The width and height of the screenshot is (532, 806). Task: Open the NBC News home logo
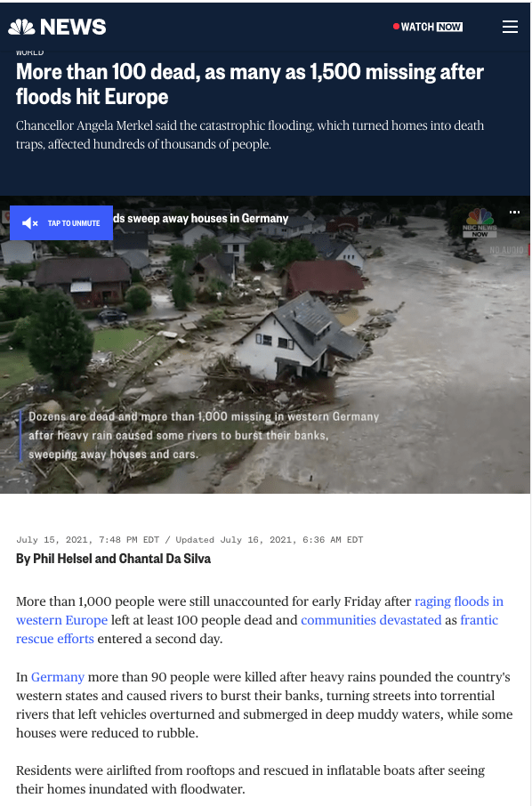tap(57, 27)
